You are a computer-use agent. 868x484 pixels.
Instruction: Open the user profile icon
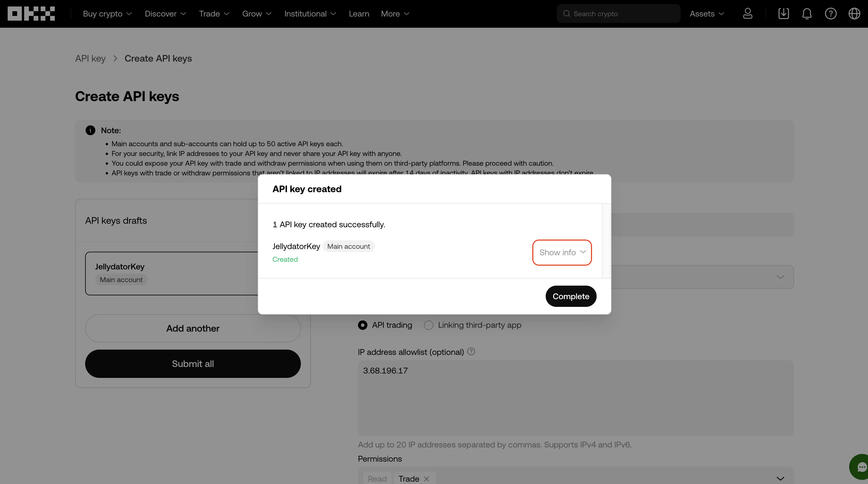(x=747, y=14)
